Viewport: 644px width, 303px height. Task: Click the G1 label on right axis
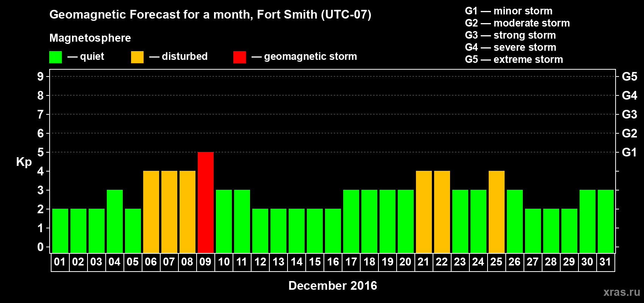(629, 152)
